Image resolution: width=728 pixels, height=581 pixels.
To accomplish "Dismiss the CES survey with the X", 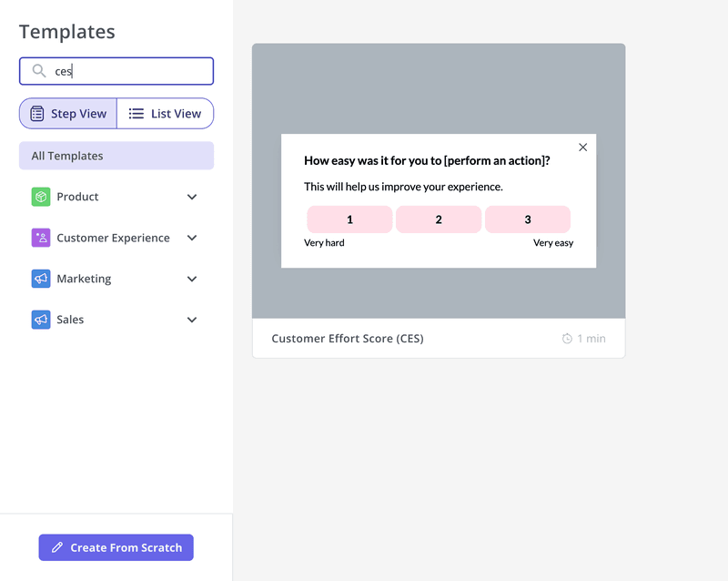I will point(582,147).
